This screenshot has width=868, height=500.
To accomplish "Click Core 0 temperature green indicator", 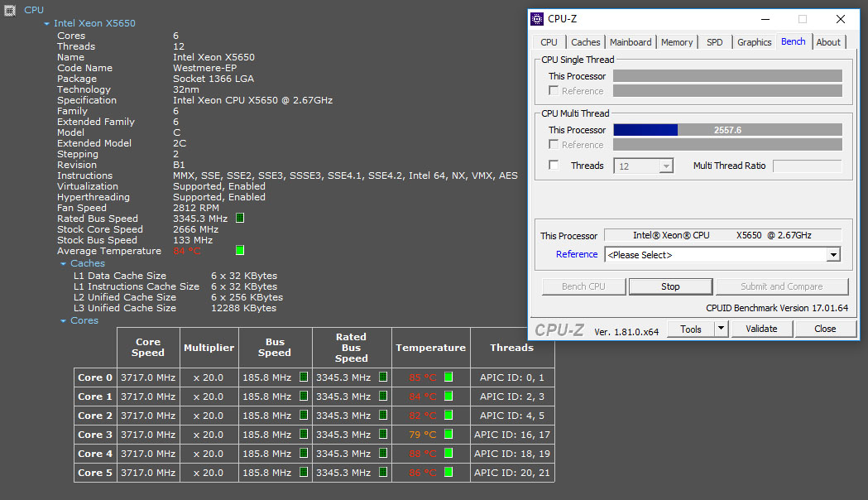I will (448, 377).
